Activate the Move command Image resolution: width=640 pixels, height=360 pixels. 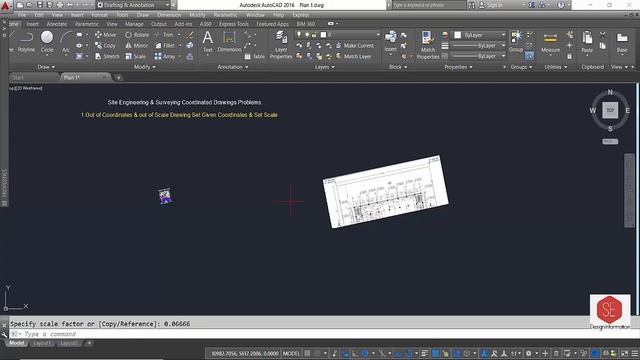tap(105, 35)
